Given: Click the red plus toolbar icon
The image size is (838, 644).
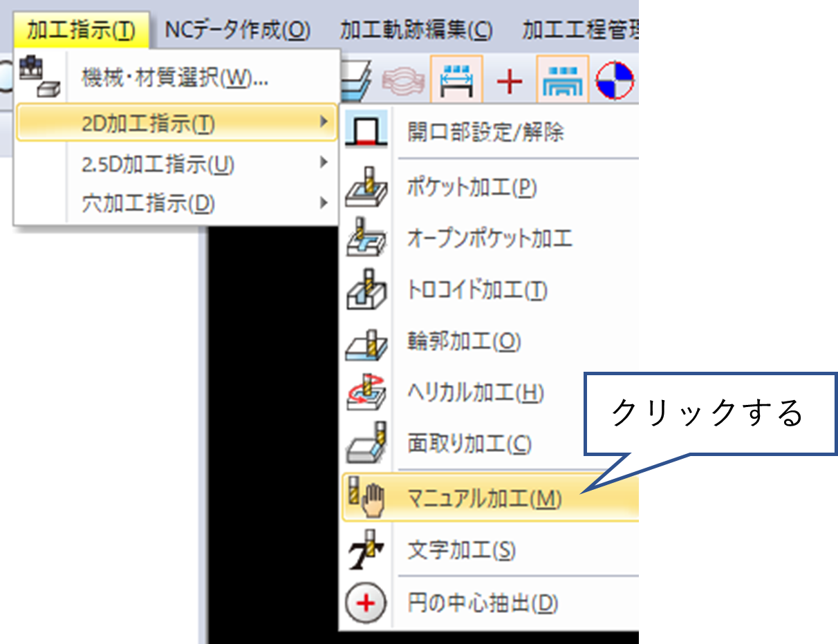Looking at the screenshot, I should (x=510, y=82).
